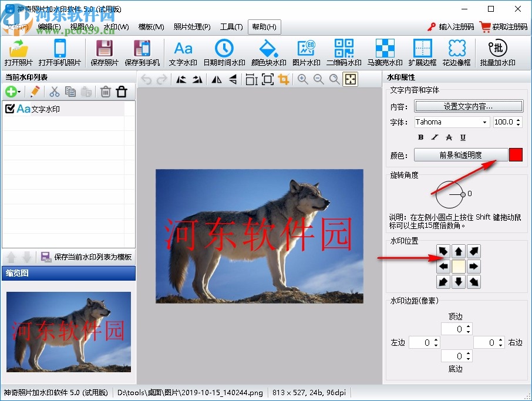Uncheck the 文字水印 list item checkbox

point(10,109)
